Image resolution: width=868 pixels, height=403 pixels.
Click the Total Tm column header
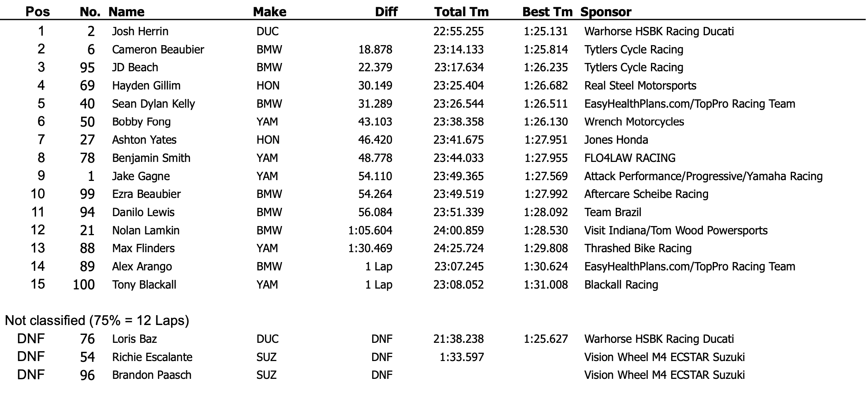(461, 11)
